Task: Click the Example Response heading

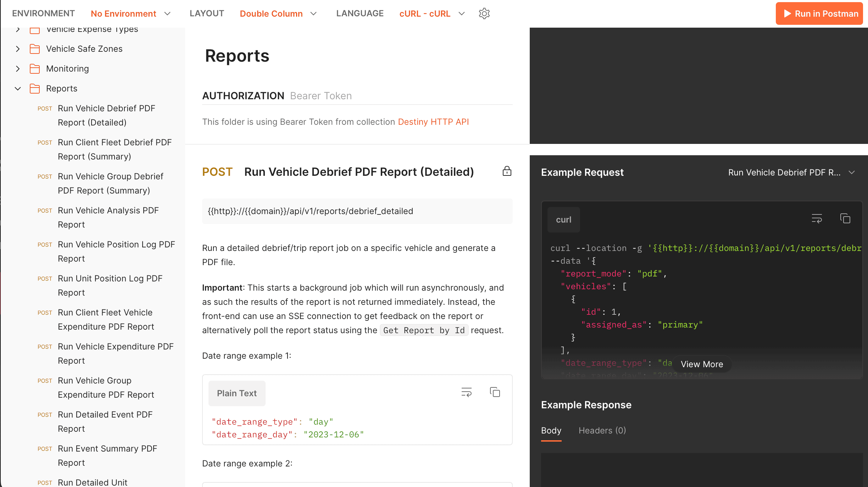Action: pyautogui.click(x=586, y=405)
